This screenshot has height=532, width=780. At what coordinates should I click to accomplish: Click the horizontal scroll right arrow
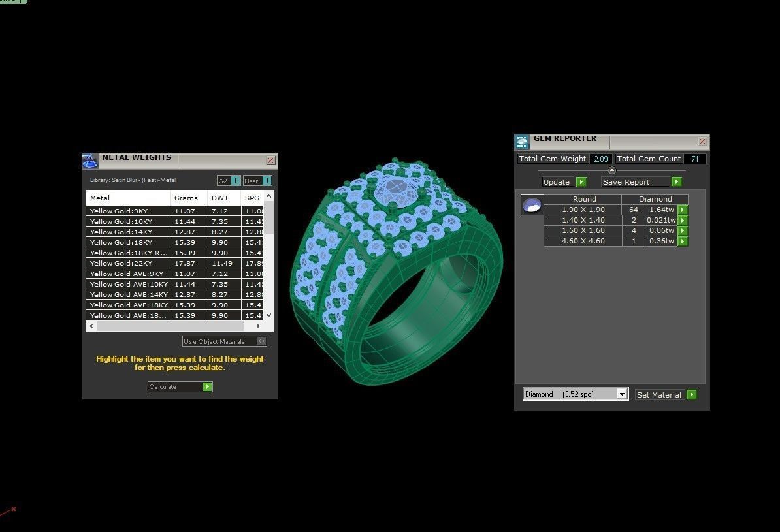coord(257,326)
